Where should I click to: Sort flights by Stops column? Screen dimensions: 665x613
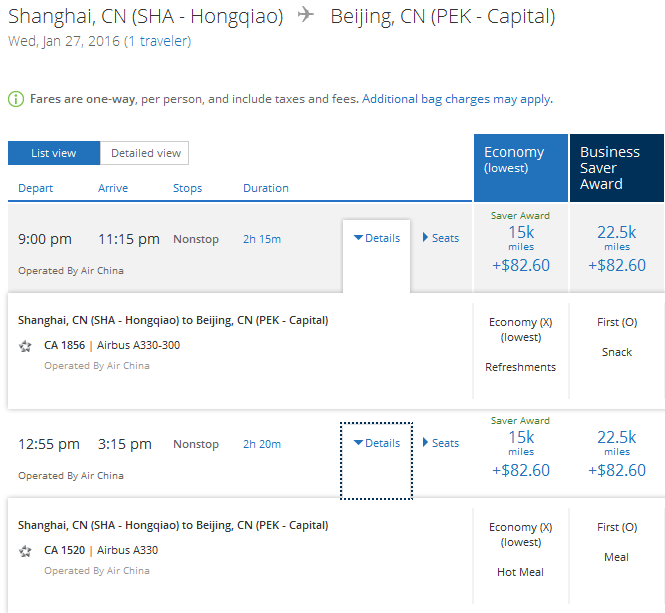[x=187, y=188]
